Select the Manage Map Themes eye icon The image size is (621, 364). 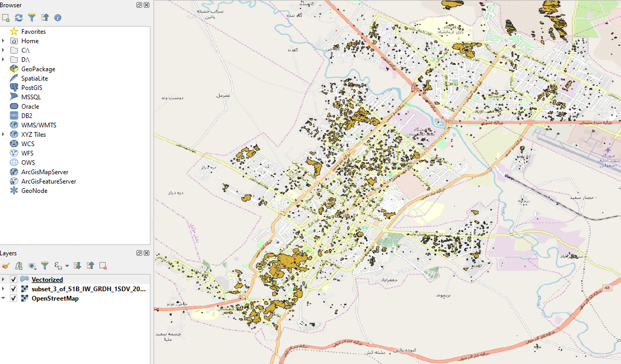[32, 265]
